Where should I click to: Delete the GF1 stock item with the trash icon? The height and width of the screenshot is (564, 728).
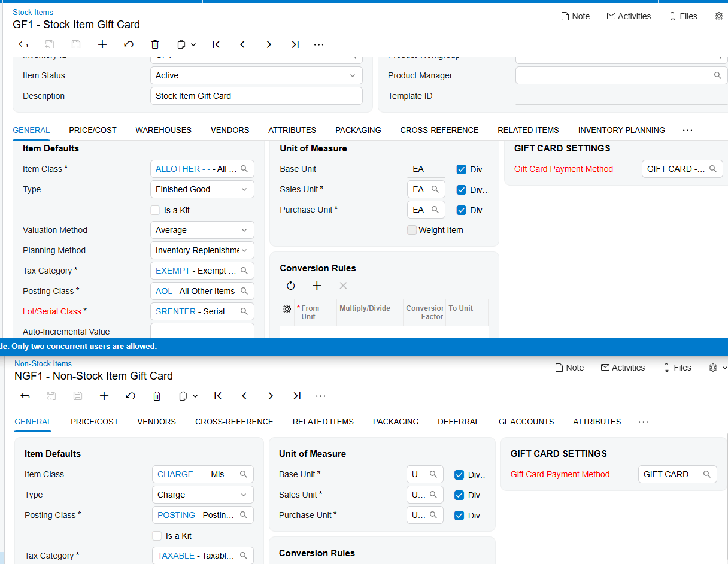[155, 44]
